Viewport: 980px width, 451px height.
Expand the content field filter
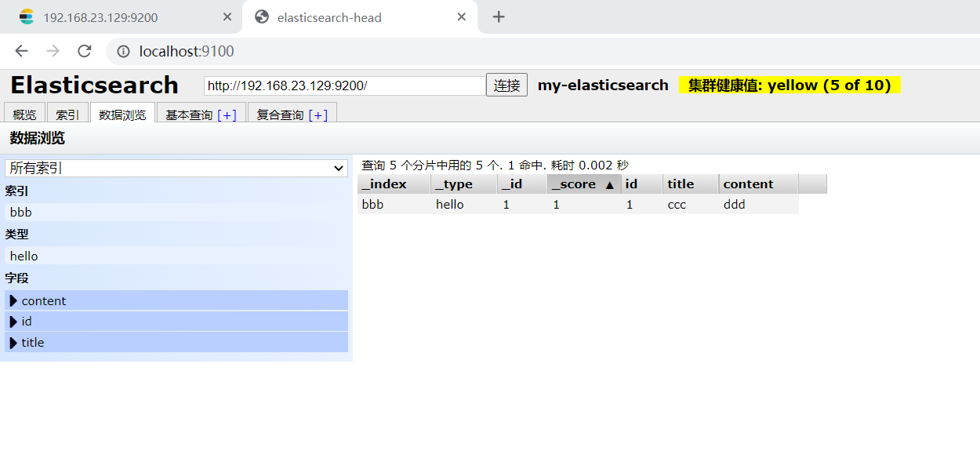pos(176,300)
